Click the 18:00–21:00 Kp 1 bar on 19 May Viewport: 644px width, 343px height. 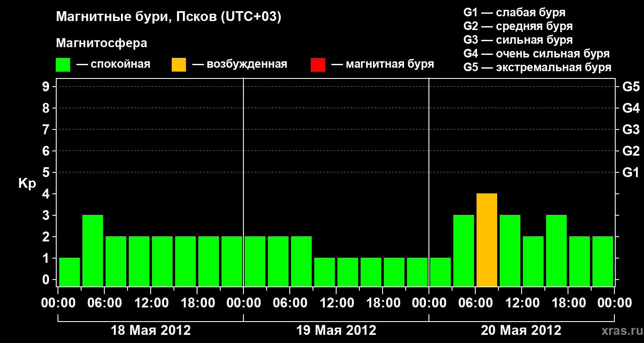click(x=394, y=272)
